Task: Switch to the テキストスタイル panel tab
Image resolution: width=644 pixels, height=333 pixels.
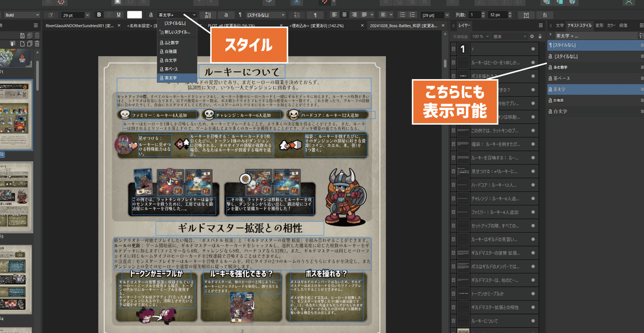Action: click(x=579, y=25)
